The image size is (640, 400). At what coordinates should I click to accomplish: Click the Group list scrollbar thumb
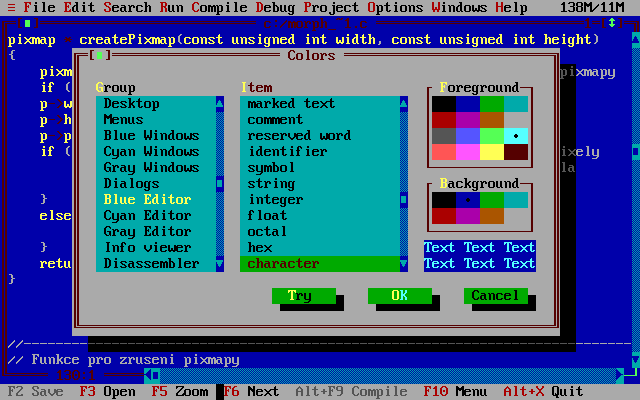pos(220,184)
